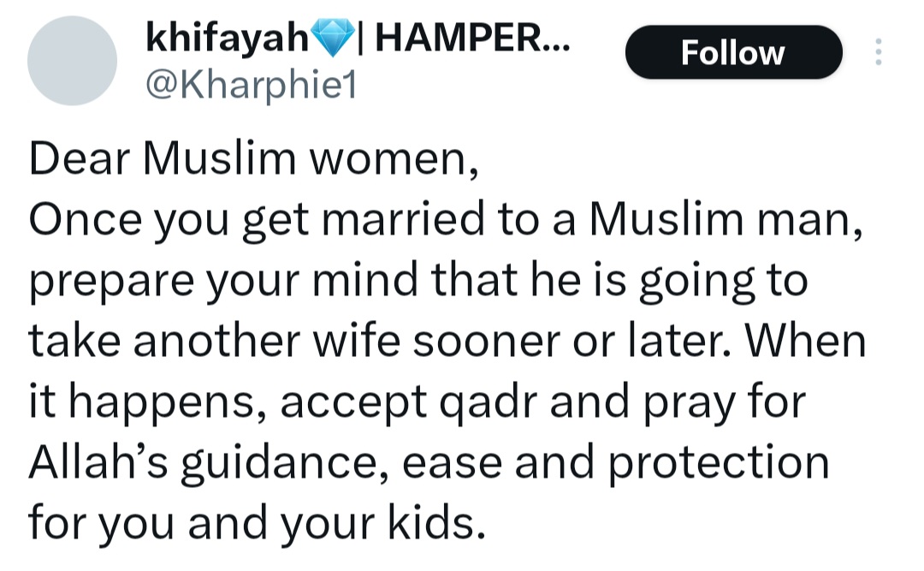Open the three-dot more options menu
The height and width of the screenshot is (571, 924).
876,53
